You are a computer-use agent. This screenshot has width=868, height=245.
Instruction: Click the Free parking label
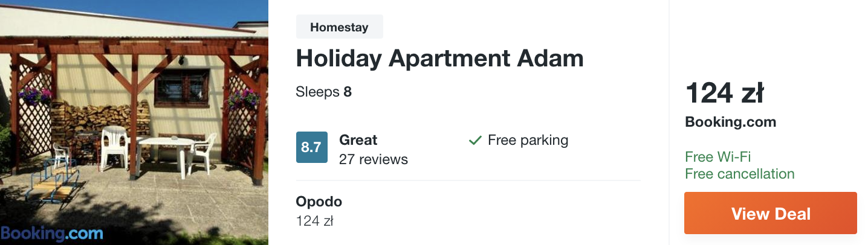(x=528, y=140)
